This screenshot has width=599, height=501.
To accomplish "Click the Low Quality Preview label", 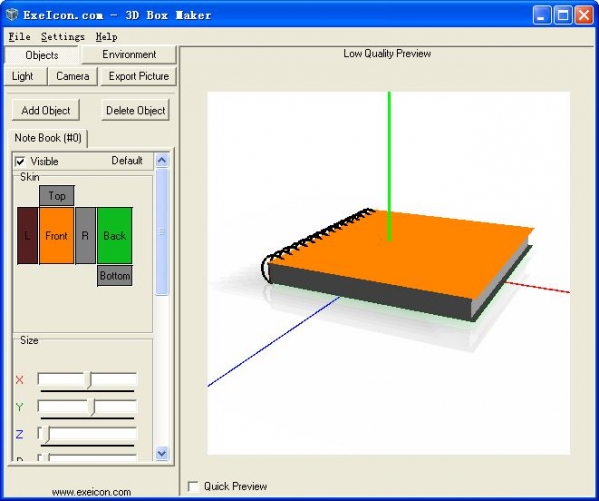I will click(387, 54).
